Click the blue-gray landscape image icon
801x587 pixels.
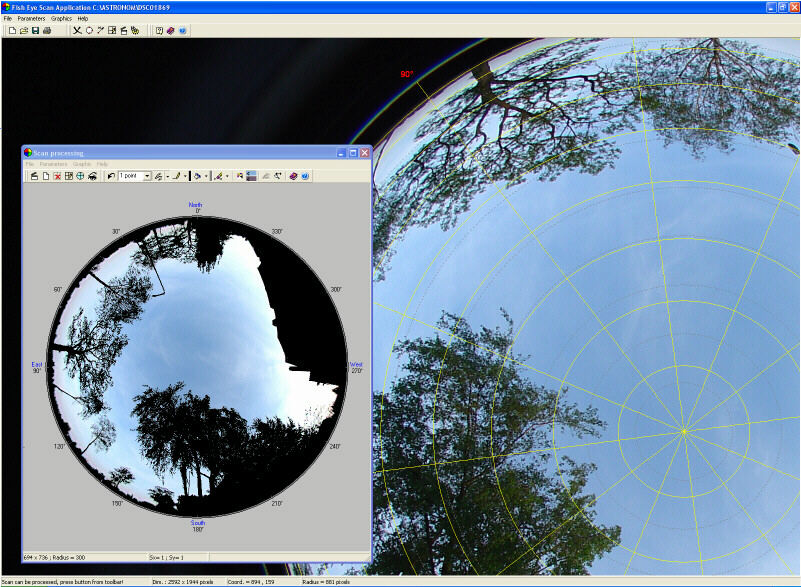pos(251,176)
